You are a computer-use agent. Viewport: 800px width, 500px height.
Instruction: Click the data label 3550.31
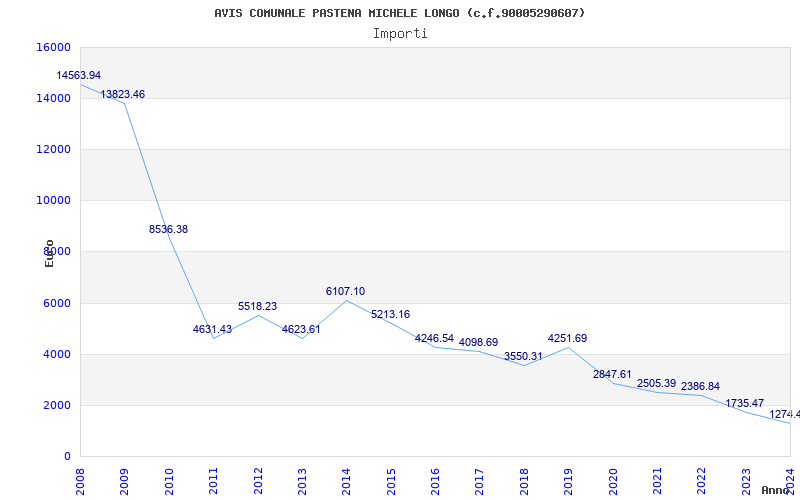point(523,357)
